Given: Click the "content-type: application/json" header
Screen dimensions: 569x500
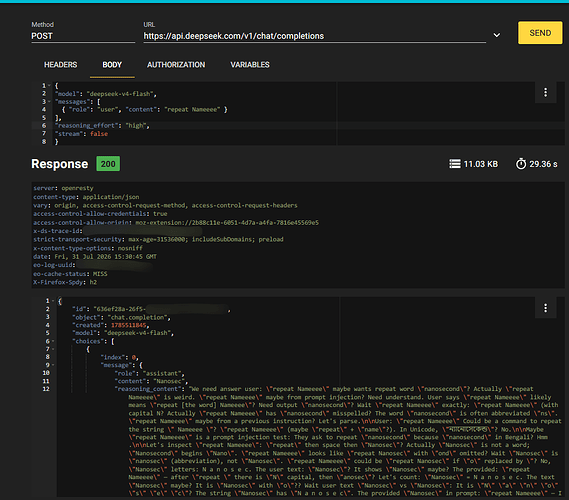Looking at the screenshot, I should pyautogui.click(x=86, y=197).
